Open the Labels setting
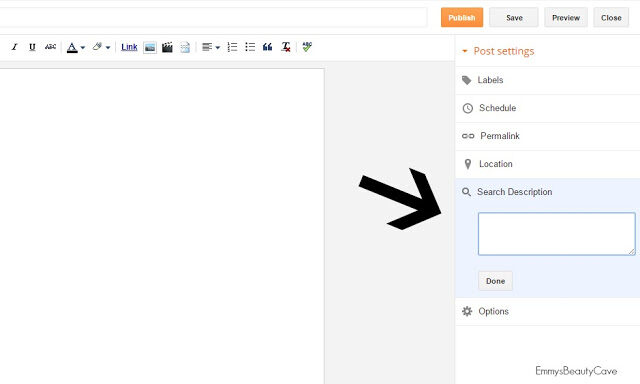640x384 pixels. 548,80
